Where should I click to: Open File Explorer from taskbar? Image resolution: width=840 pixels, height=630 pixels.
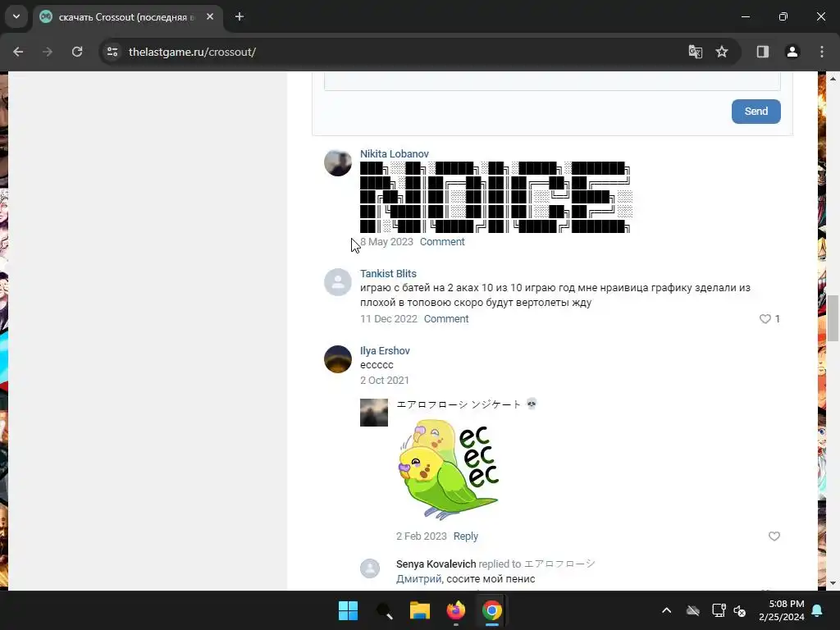pyautogui.click(x=420, y=610)
